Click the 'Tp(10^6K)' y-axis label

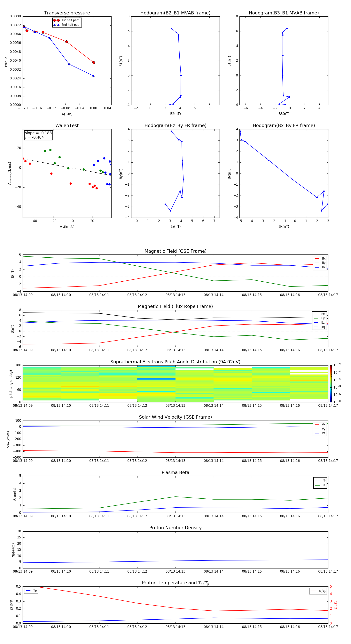[12, 605]
